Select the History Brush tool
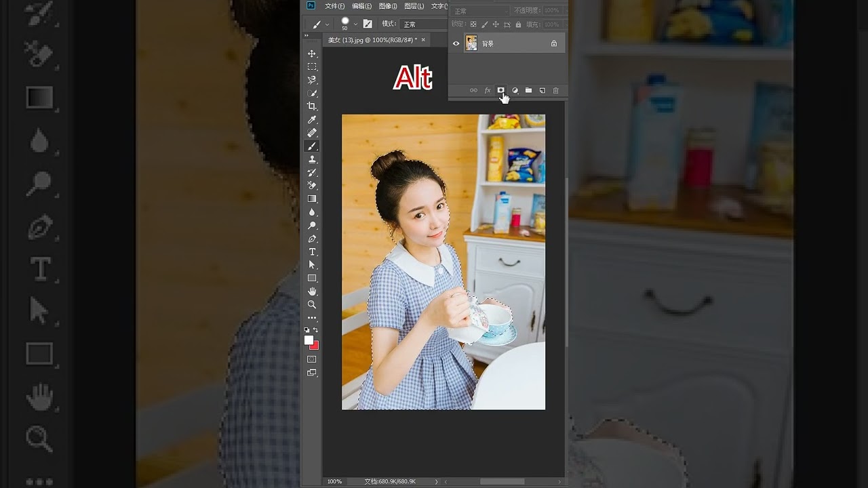This screenshot has height=488, width=868. pos(312,173)
